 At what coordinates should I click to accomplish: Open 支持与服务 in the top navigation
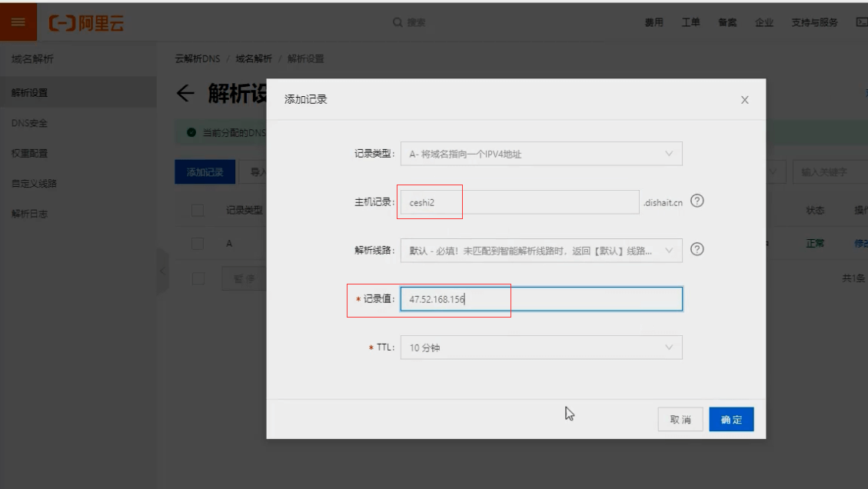coord(814,22)
